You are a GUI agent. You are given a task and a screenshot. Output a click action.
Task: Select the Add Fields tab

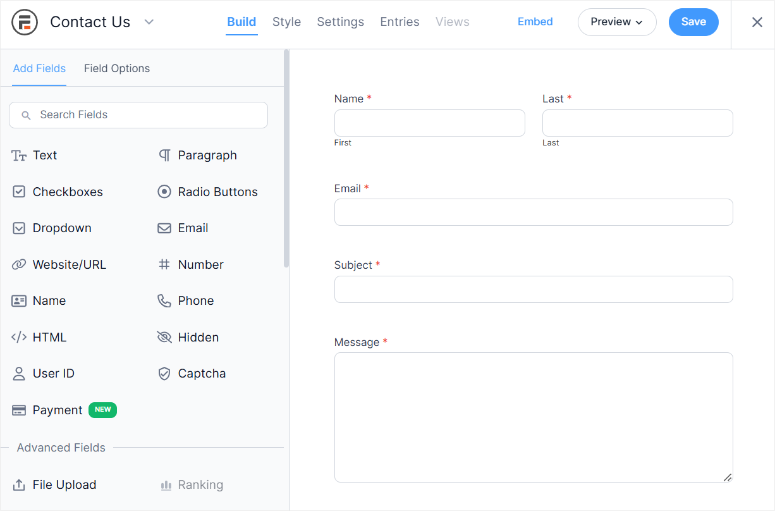point(39,69)
